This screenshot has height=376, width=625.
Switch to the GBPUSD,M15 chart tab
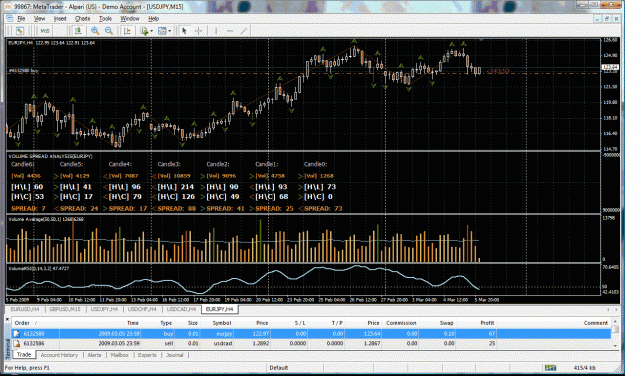click(65, 309)
